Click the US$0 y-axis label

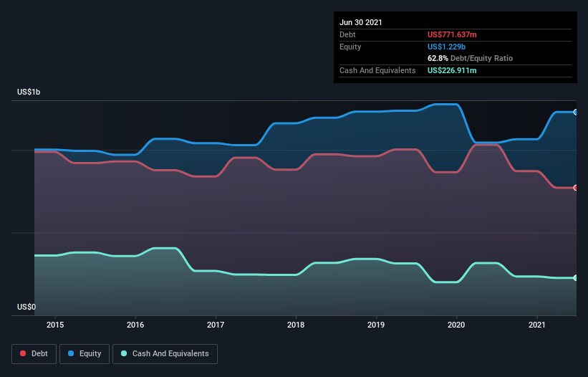click(x=26, y=307)
